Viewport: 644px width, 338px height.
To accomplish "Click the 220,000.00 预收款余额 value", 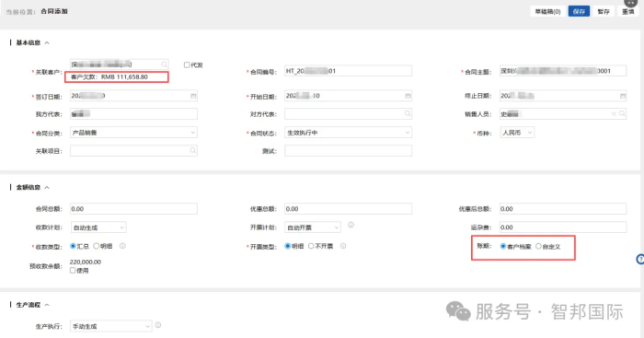I will [86, 262].
